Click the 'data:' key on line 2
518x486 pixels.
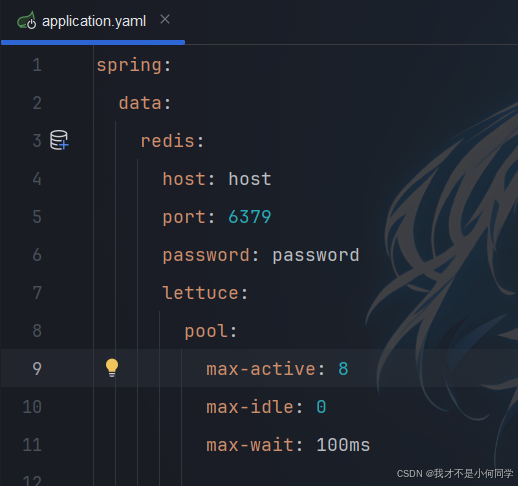[145, 103]
